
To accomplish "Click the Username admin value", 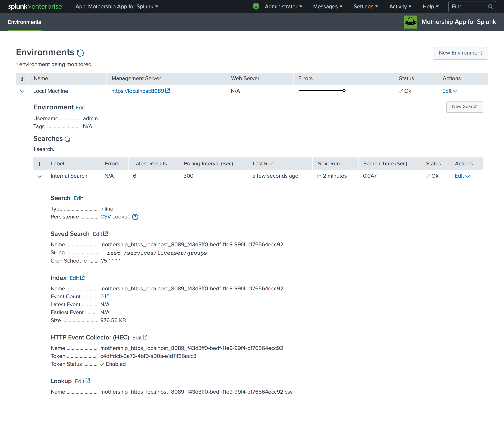I will pyautogui.click(x=90, y=118).
